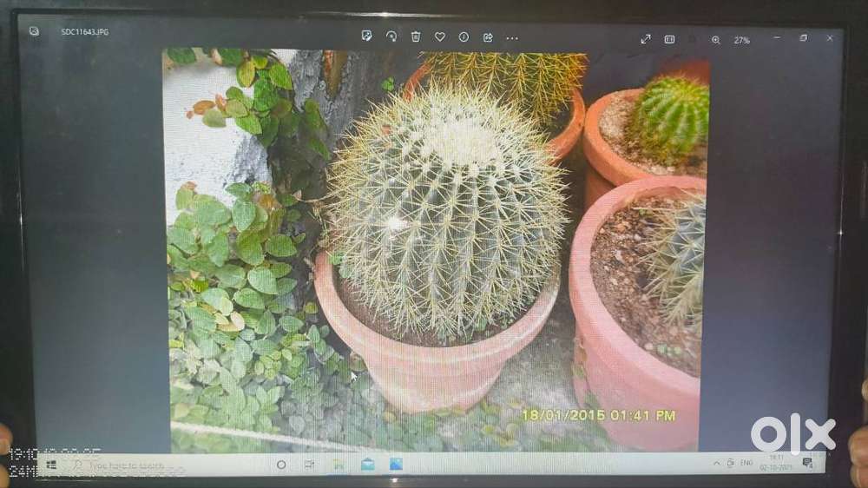Image resolution: width=868 pixels, height=488 pixels.
Task: Open the Mail app on the taskbar
Action: point(367,465)
